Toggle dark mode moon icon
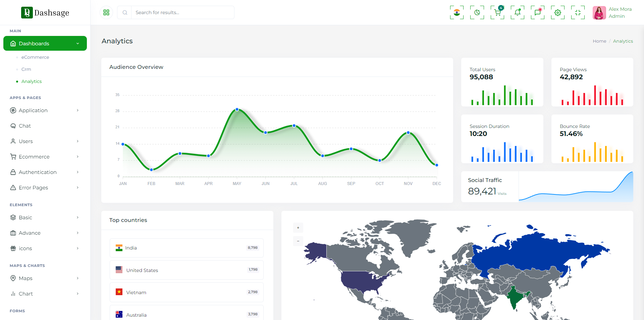Screen dimensions: 644x320 pos(477,13)
